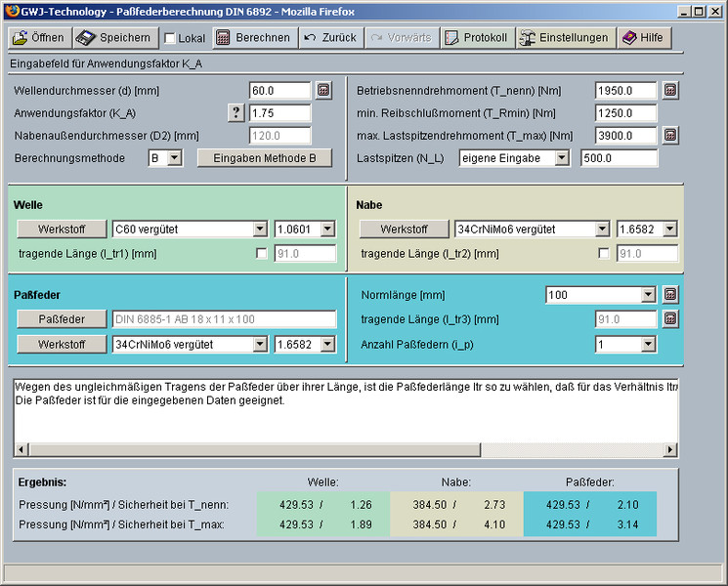Click the calculator icon beside Wellendurchmesser field
Viewport: 728px width, 586px height.
(324, 90)
